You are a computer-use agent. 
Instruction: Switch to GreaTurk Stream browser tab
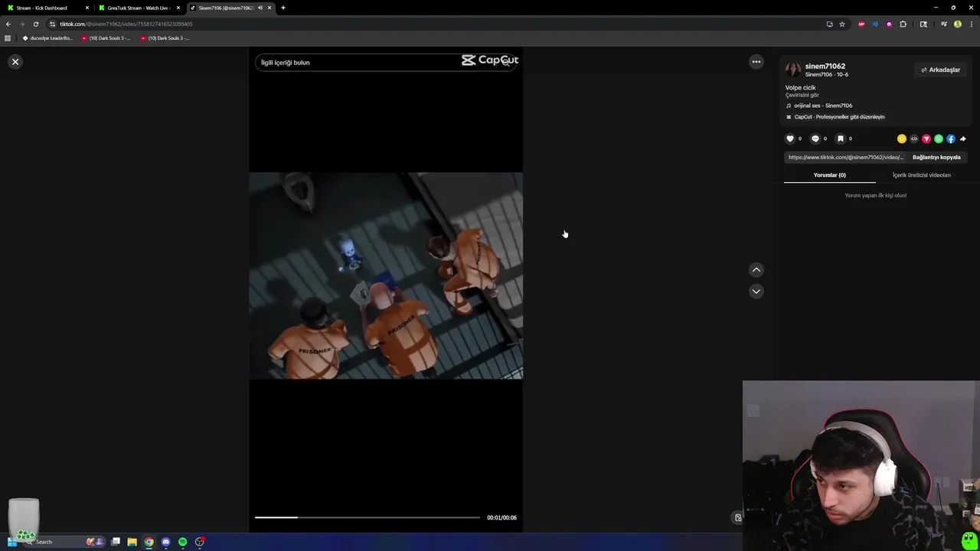click(x=138, y=8)
